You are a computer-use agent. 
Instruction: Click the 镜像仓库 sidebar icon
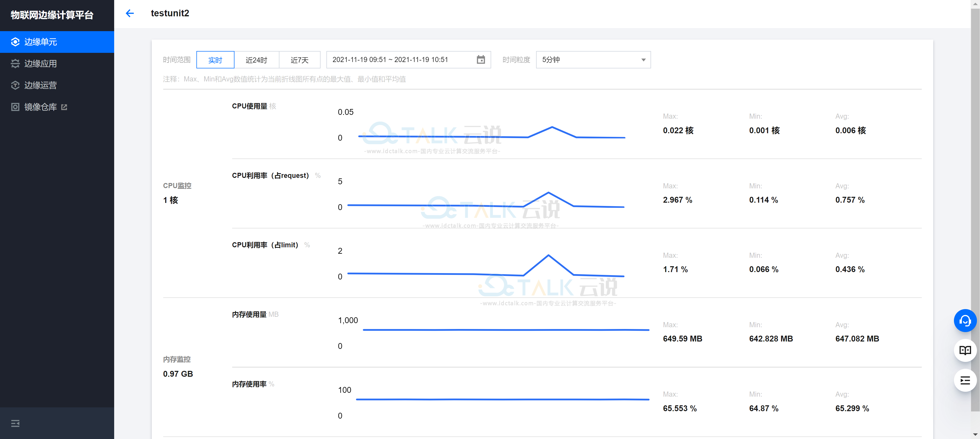coord(15,107)
